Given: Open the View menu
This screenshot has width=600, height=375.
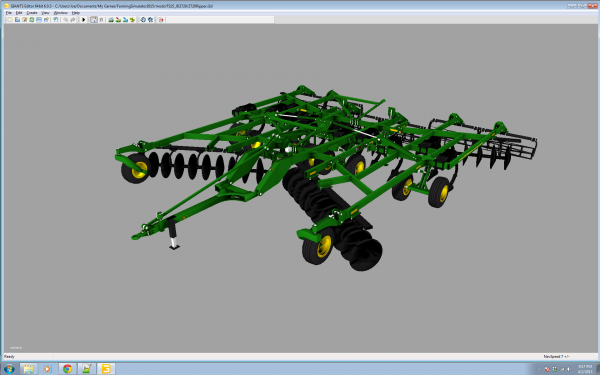Looking at the screenshot, I should pyautogui.click(x=45, y=13).
